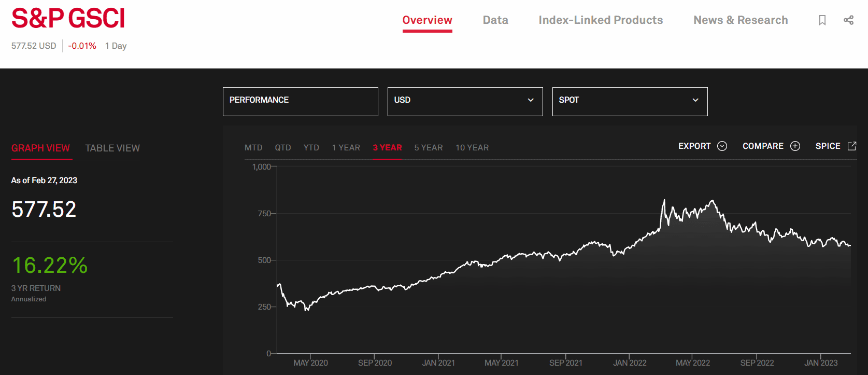Viewport: 868px width, 375px height.
Task: Select the 1 YEAR range
Action: click(x=346, y=148)
